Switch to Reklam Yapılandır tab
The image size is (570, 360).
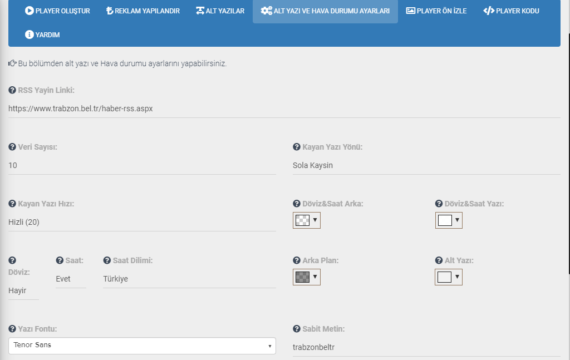tap(143, 11)
